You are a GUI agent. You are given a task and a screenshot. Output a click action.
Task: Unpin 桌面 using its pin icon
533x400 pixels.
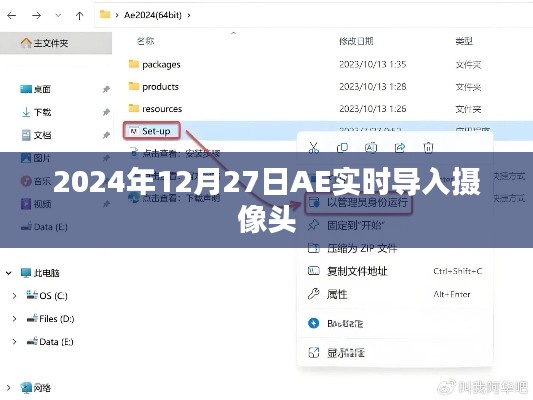[106, 89]
